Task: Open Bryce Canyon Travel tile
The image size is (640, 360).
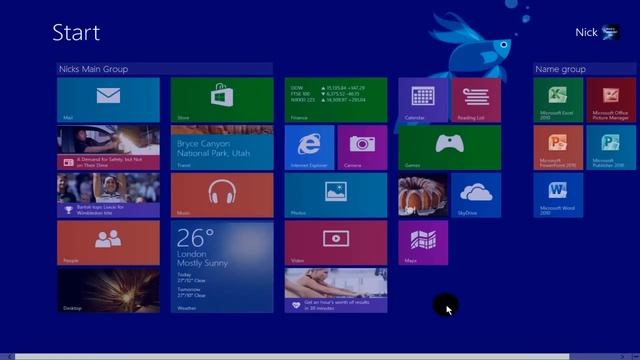Action: pyautogui.click(x=222, y=147)
